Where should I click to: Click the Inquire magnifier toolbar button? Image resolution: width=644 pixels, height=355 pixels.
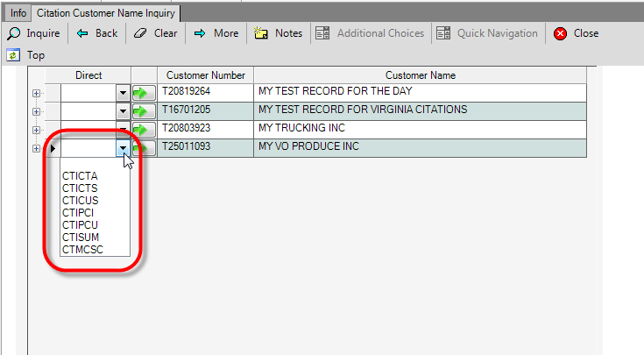(34, 33)
